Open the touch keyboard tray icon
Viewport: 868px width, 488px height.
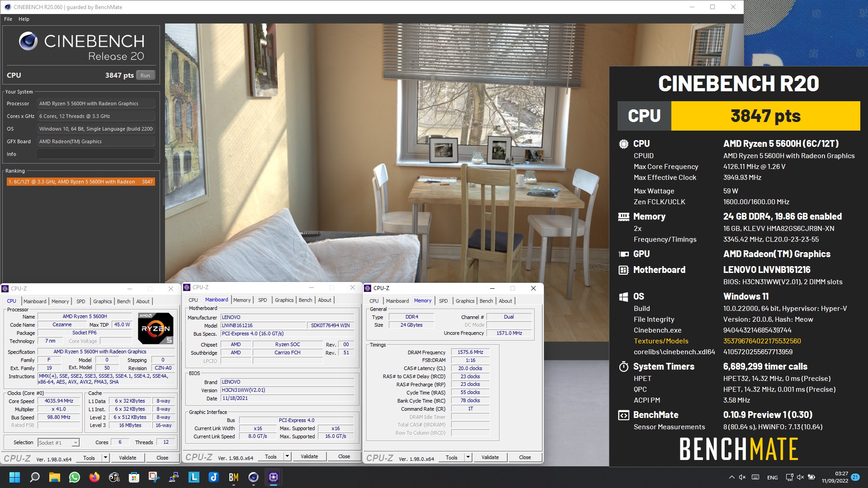[x=755, y=477]
